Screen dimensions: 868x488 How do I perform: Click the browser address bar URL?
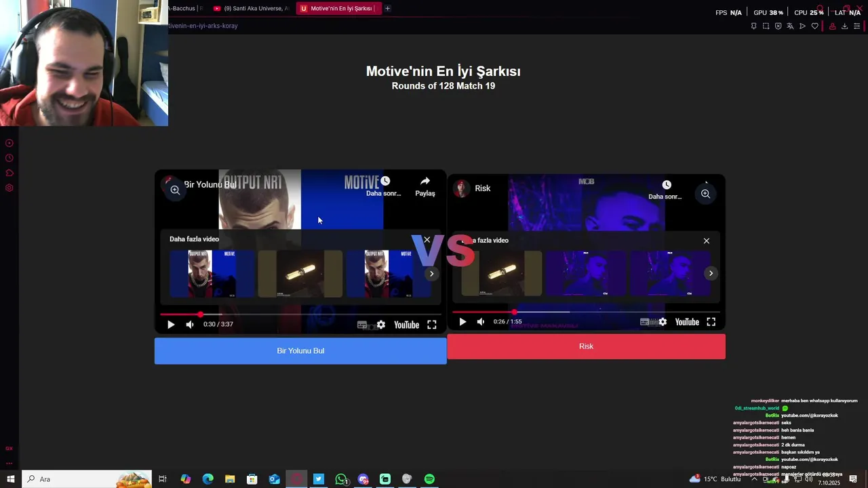click(203, 26)
